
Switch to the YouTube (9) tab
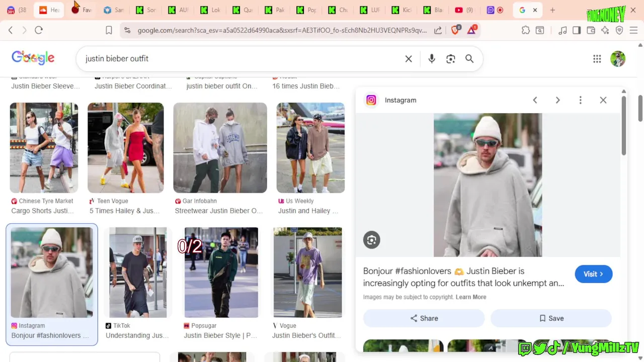point(464,10)
